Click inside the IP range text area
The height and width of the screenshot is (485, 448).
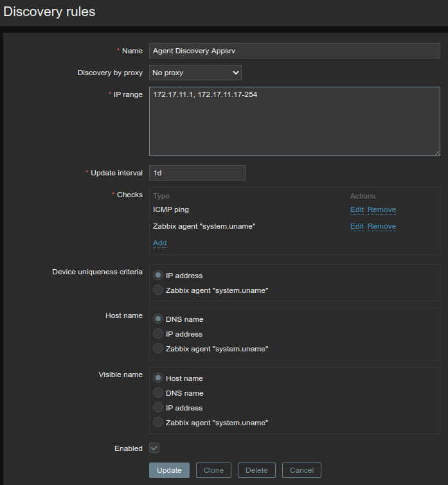click(294, 121)
